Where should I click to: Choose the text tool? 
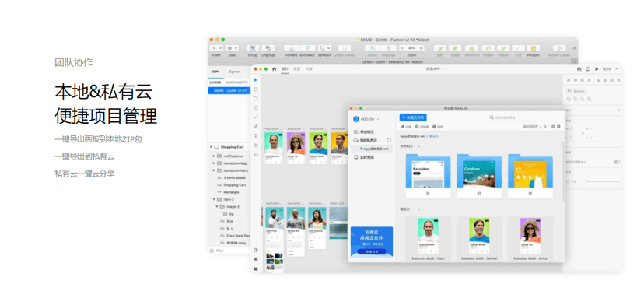pyautogui.click(x=256, y=136)
